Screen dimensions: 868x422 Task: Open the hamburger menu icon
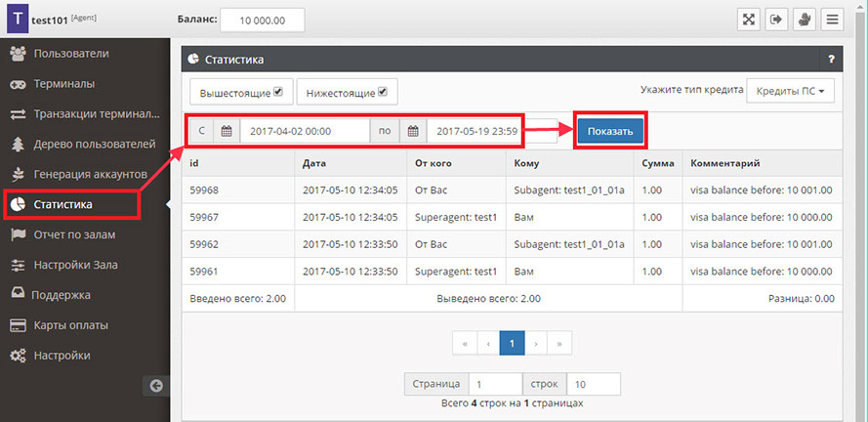tap(833, 20)
